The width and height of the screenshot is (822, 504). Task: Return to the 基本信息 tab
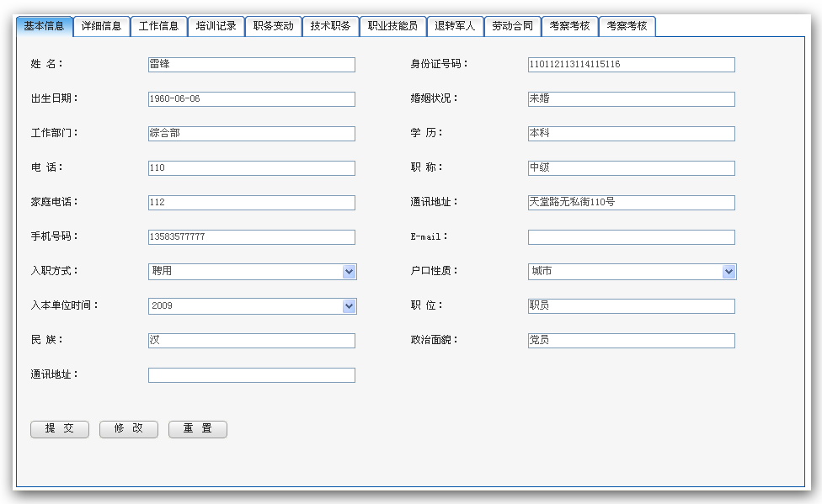pos(44,25)
